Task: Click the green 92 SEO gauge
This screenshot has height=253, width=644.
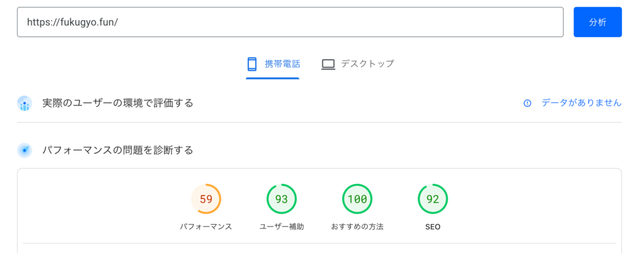Action: click(x=433, y=200)
